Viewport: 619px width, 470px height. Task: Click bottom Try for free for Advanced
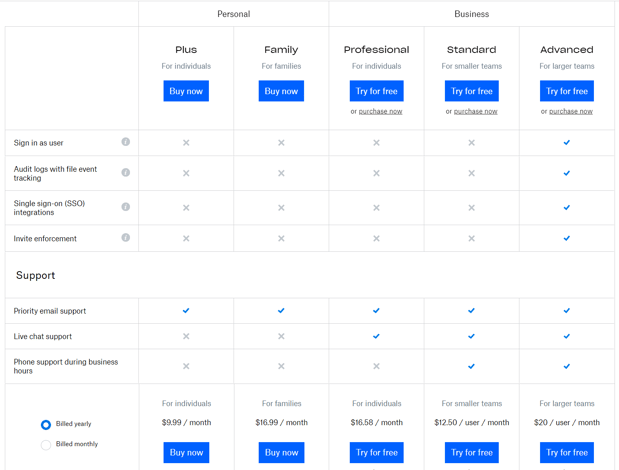pyautogui.click(x=567, y=453)
